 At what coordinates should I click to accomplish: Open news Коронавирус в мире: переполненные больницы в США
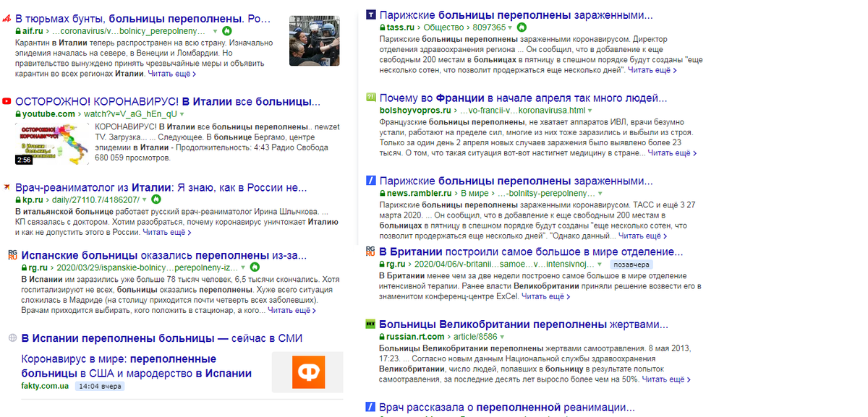click(137, 366)
